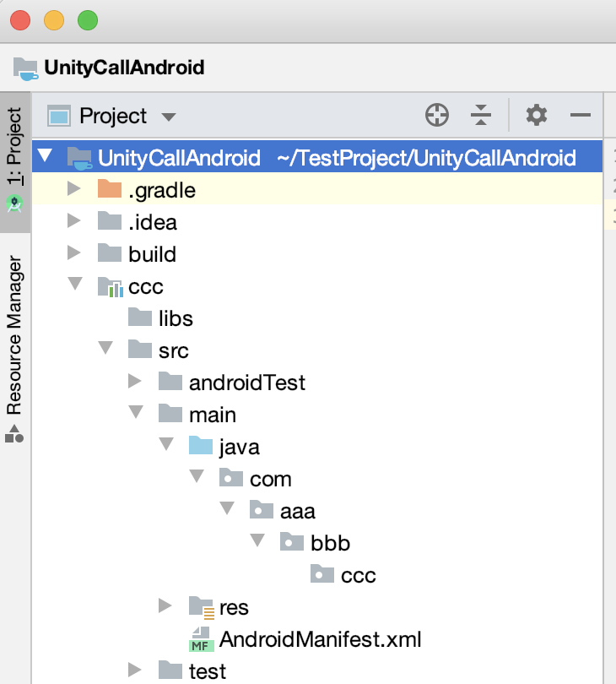Open the Resource Manager side tab

tap(15, 349)
